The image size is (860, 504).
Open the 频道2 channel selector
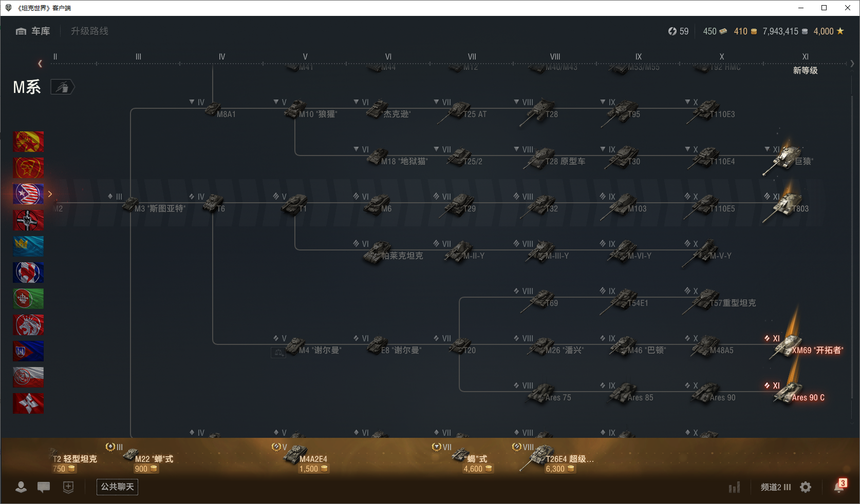click(776, 487)
